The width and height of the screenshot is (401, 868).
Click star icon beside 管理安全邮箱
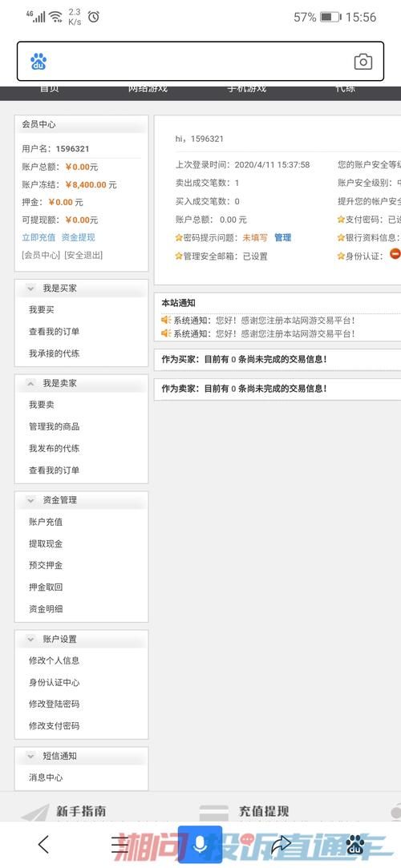[179, 256]
